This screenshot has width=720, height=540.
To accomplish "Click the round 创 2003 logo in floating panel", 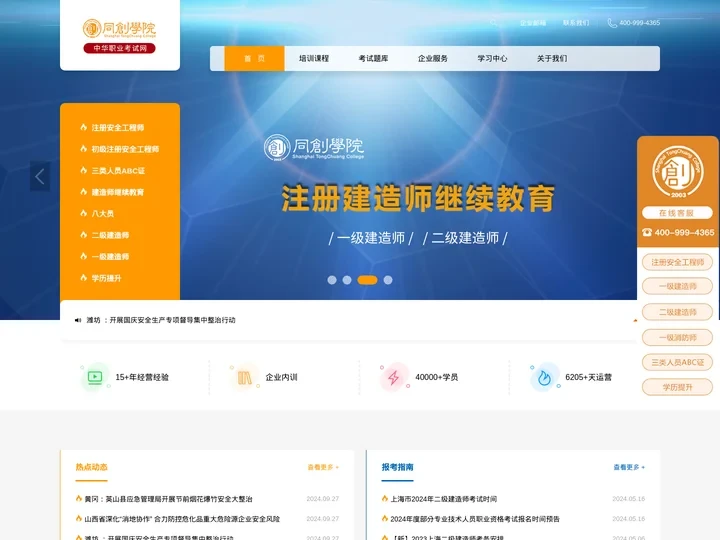I will [x=678, y=171].
